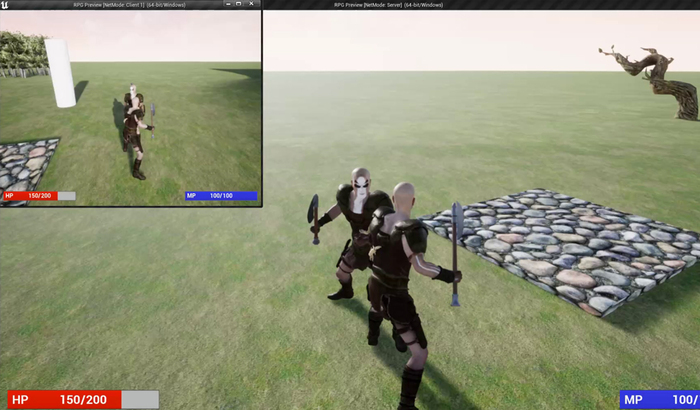The height and width of the screenshot is (410, 700).
Task: Click the blue MP bar in the Client window
Action: click(221, 196)
